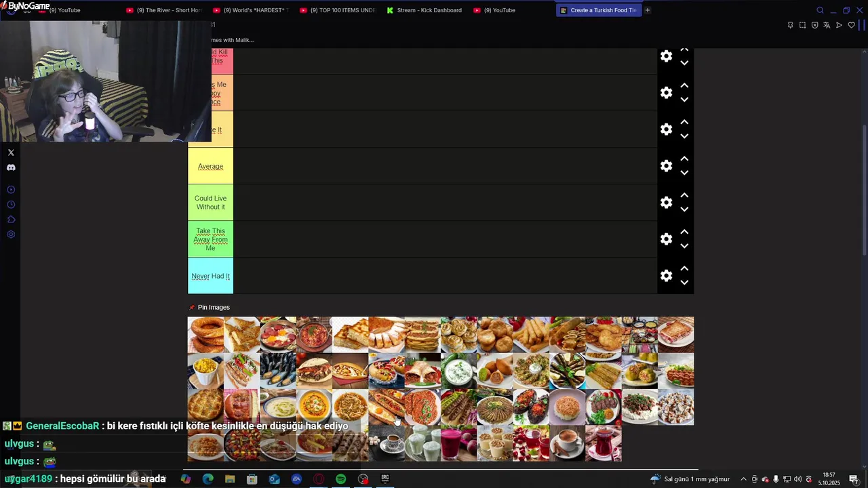Select the sigara böreği rolls image
This screenshot has width=868, height=488.
[531, 335]
